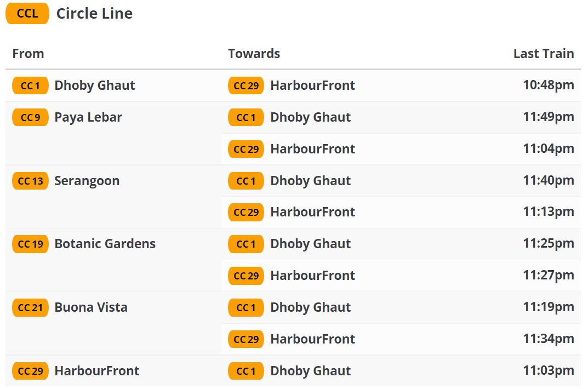The height and width of the screenshot is (389, 588).
Task: Click the Circle Line heading
Action: coord(94,14)
